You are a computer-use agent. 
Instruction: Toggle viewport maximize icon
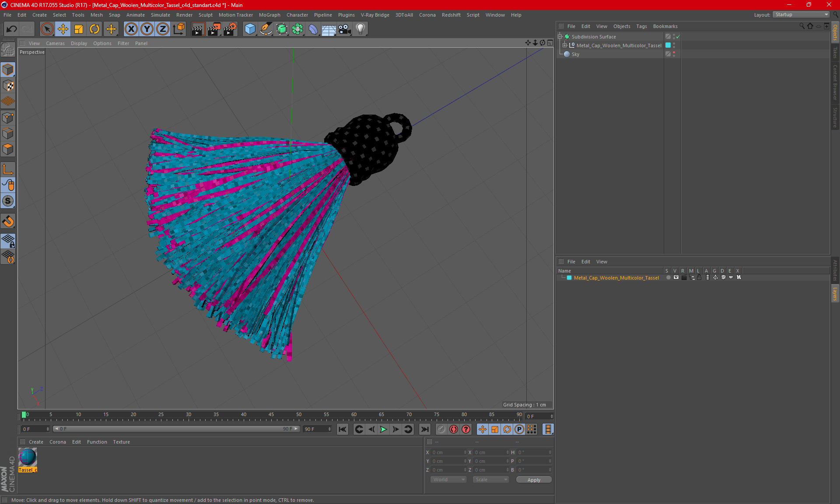click(550, 43)
